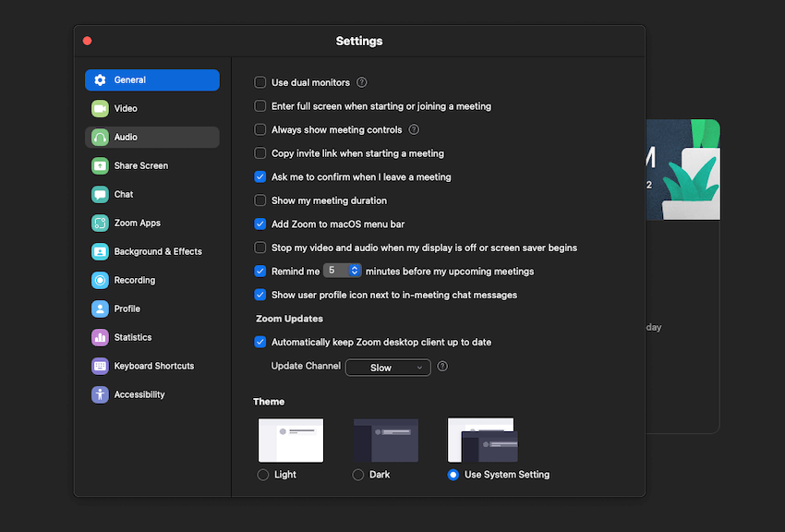Viewport: 785px width, 532px height.
Task: Enable Show my meeting duration checkbox
Action: 260,200
